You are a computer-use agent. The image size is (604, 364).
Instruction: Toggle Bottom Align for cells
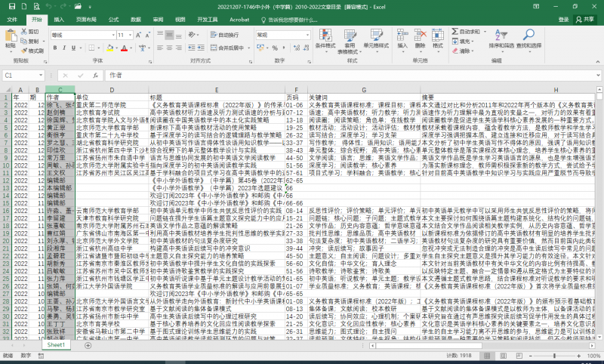pos(179,35)
